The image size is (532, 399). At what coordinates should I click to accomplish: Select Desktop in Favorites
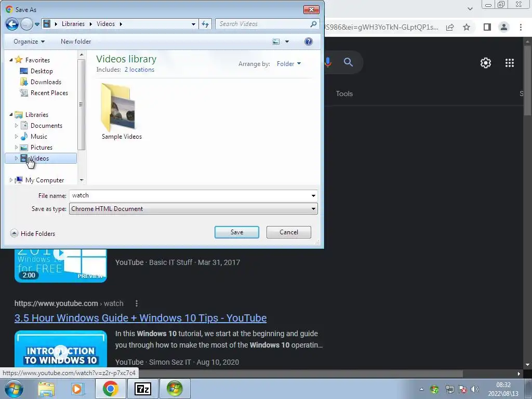point(42,71)
